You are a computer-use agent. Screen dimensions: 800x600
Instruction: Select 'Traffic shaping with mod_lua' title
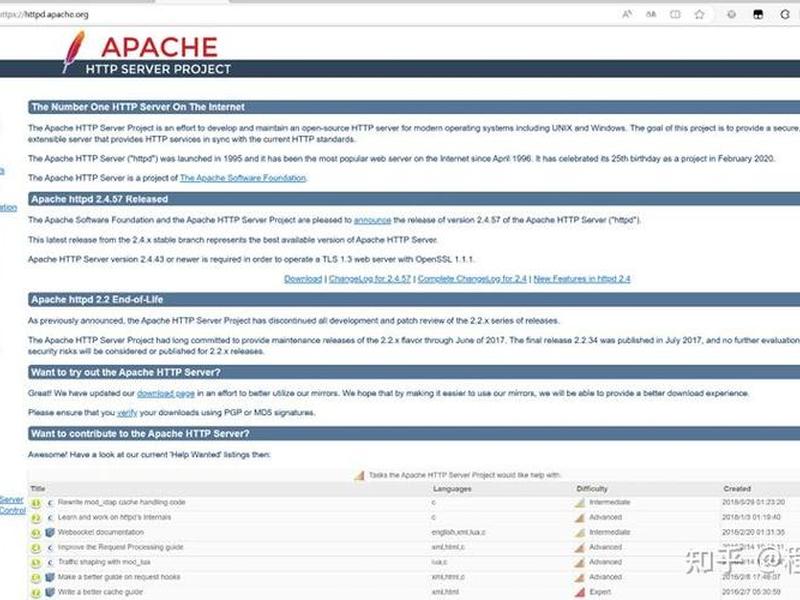click(104, 562)
